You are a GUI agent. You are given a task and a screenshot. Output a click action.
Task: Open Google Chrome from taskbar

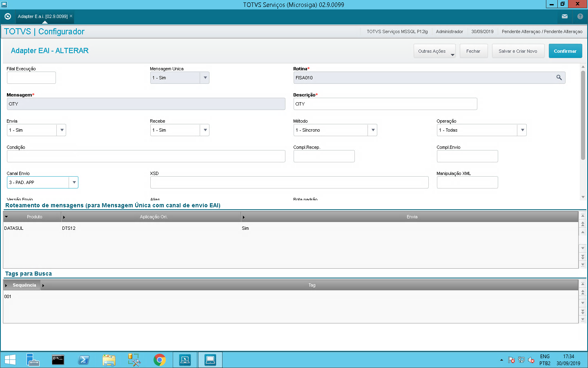click(160, 360)
